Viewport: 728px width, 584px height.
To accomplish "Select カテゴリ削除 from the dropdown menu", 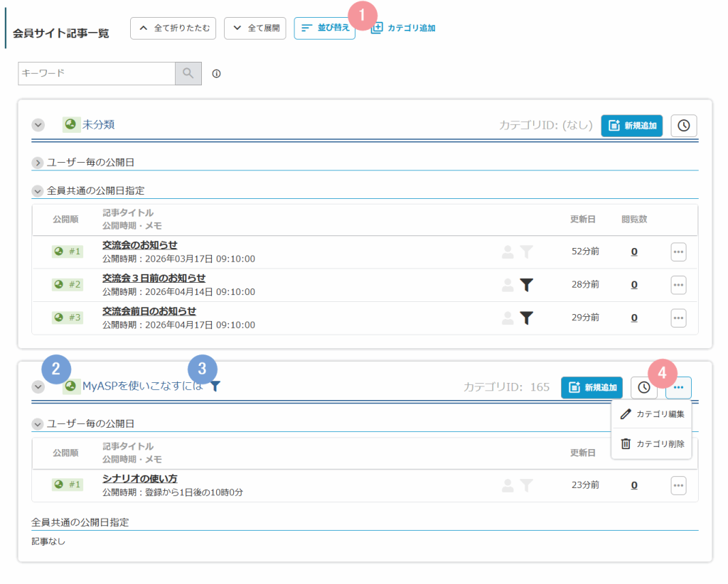I will [x=652, y=444].
